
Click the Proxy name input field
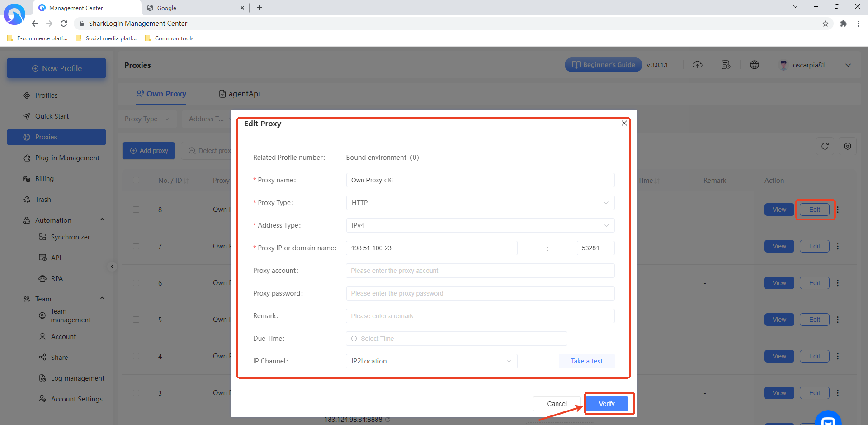coord(480,180)
